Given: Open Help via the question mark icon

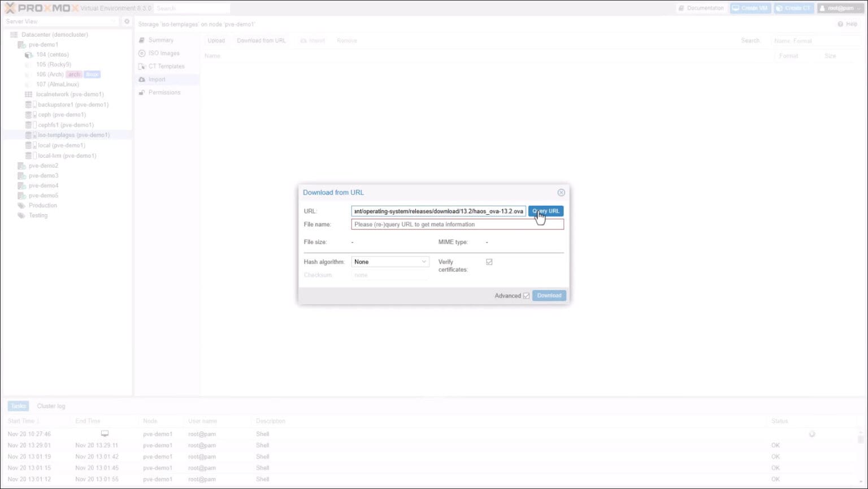Looking at the screenshot, I should (841, 24).
